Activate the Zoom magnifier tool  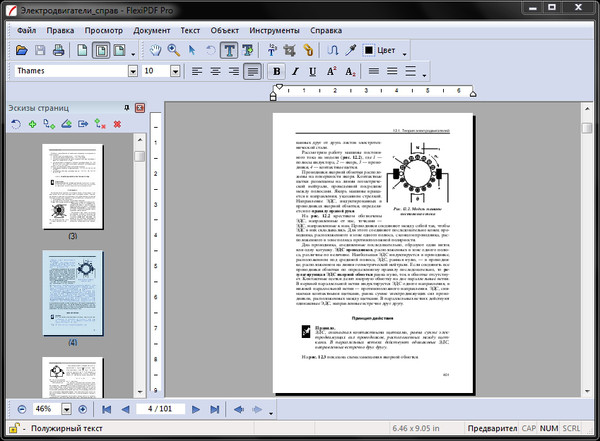click(x=172, y=49)
